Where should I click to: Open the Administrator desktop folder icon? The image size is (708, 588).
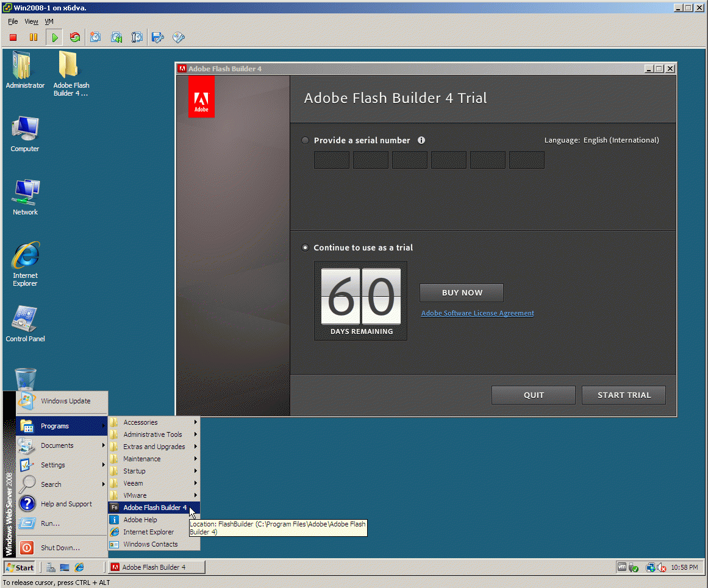tap(25, 71)
